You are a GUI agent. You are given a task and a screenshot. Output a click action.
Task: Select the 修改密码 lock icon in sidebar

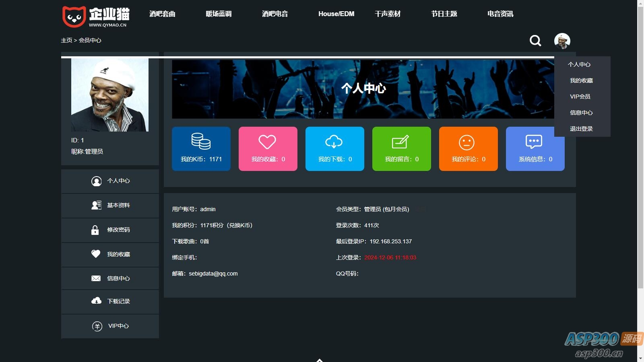pos(96,230)
